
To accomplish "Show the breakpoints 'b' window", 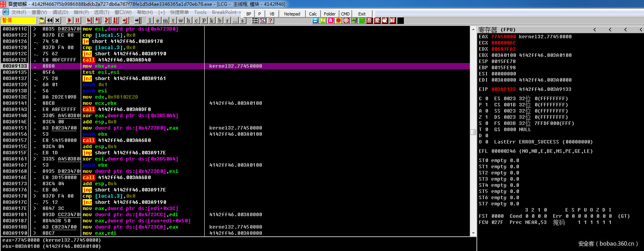I will [219, 20].
